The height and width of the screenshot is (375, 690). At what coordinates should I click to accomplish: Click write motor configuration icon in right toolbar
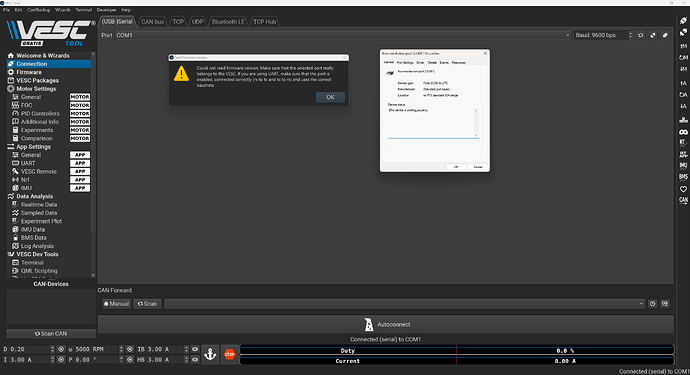683,69
